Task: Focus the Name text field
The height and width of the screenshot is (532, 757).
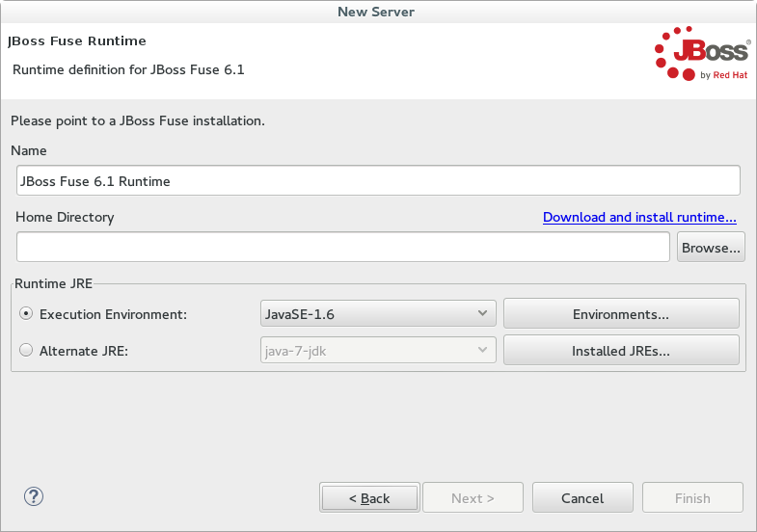Action: (x=378, y=180)
